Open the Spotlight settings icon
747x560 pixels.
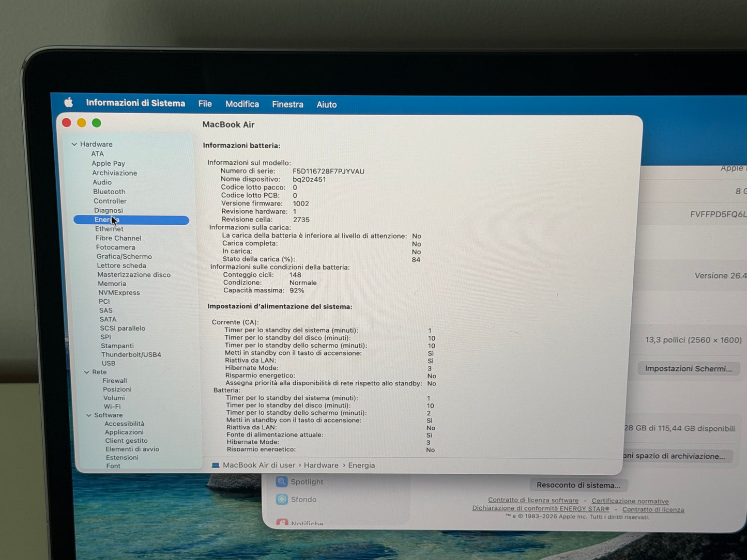click(282, 481)
